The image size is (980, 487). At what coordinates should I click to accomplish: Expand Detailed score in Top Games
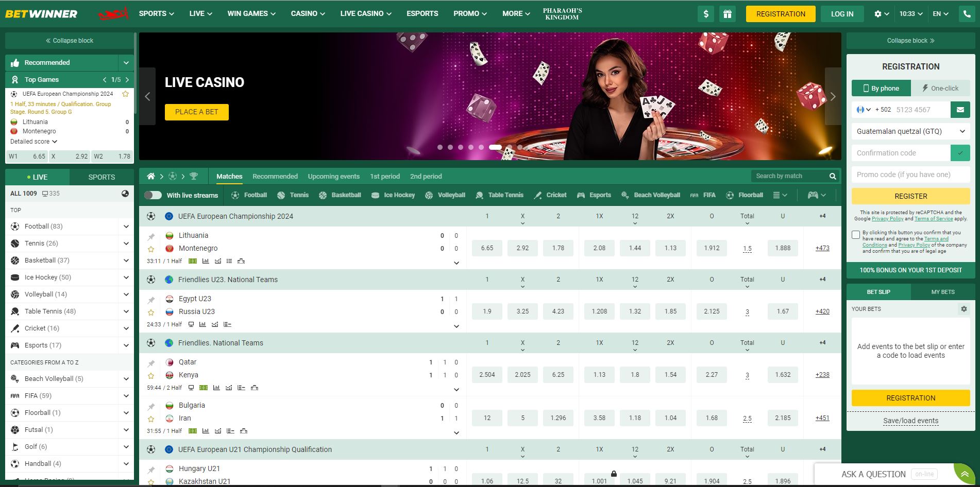pyautogui.click(x=33, y=142)
